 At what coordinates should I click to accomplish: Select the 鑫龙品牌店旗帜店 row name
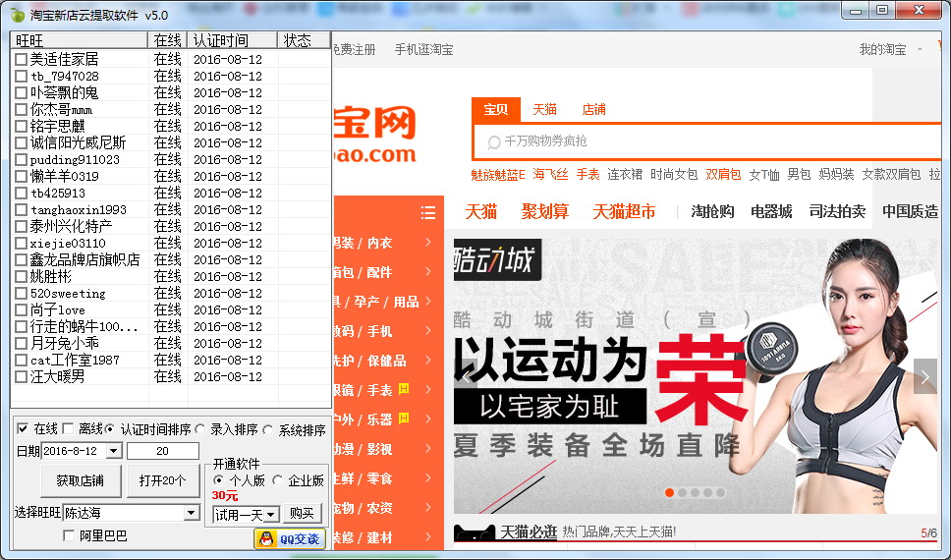pos(84,259)
